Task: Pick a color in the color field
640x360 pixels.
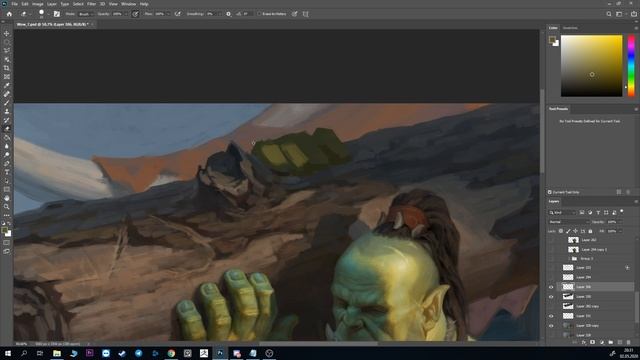Action: pyautogui.click(x=591, y=66)
